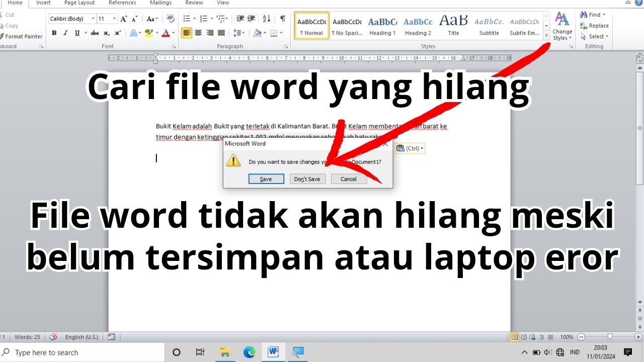Viewport: 644px width, 362px height.
Task: Apply Text Effects icon
Action: [x=134, y=33]
